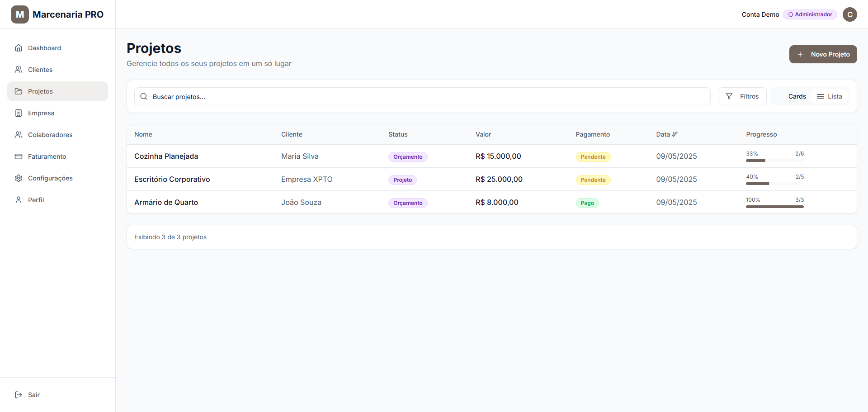The width and height of the screenshot is (868, 412).
Task: Sort by the Nome column header
Action: (x=143, y=134)
